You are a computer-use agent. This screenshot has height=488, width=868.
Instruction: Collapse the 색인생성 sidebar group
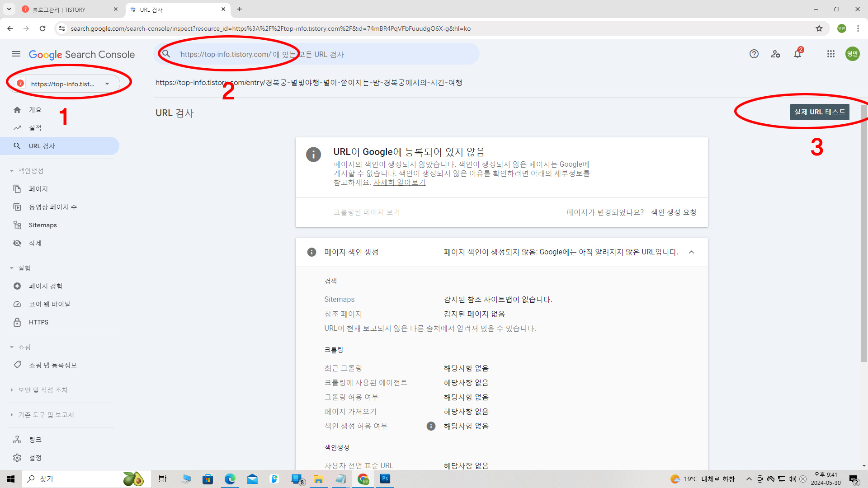point(30,171)
